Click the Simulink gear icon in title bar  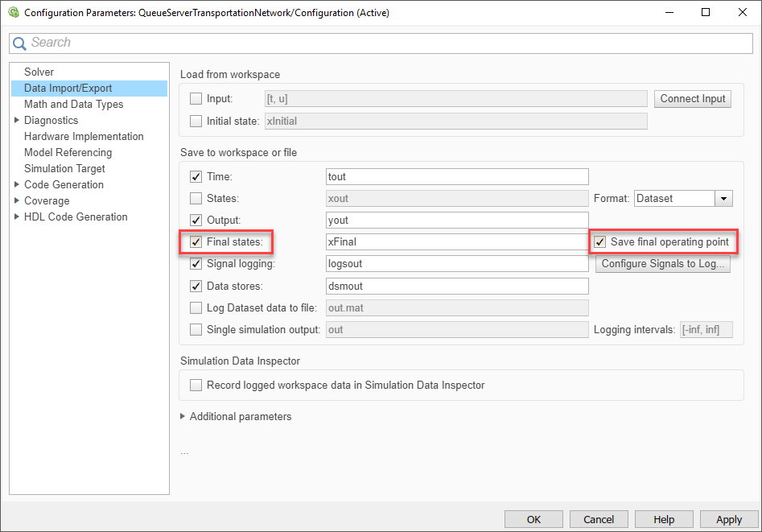click(13, 12)
